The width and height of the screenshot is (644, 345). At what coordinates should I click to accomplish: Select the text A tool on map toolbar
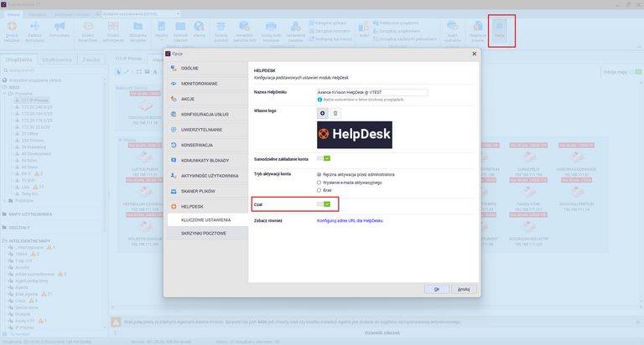point(155,72)
